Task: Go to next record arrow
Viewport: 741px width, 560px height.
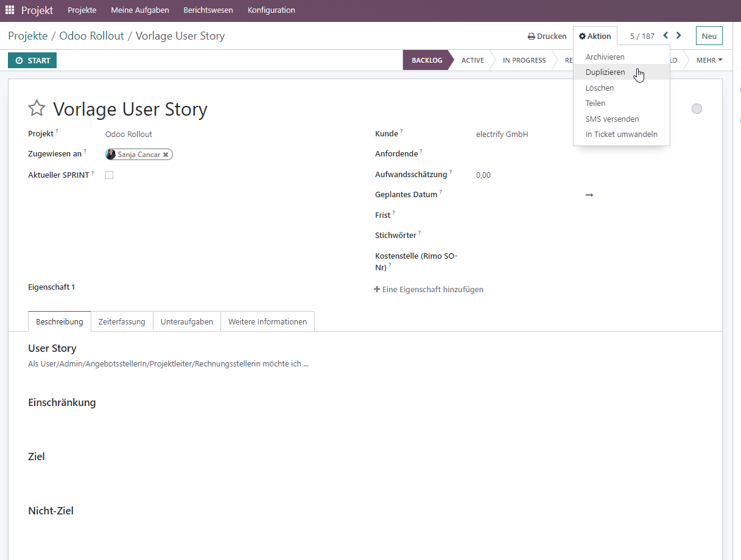Action: click(x=679, y=36)
